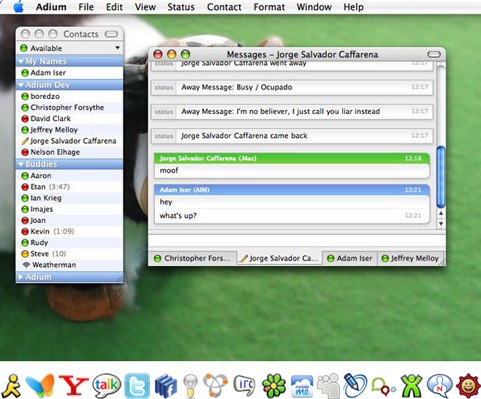Viewport: 481px width, 399px height.
Task: Select Jorge Salvador Caffarena in the contact list
Action: coord(69,141)
